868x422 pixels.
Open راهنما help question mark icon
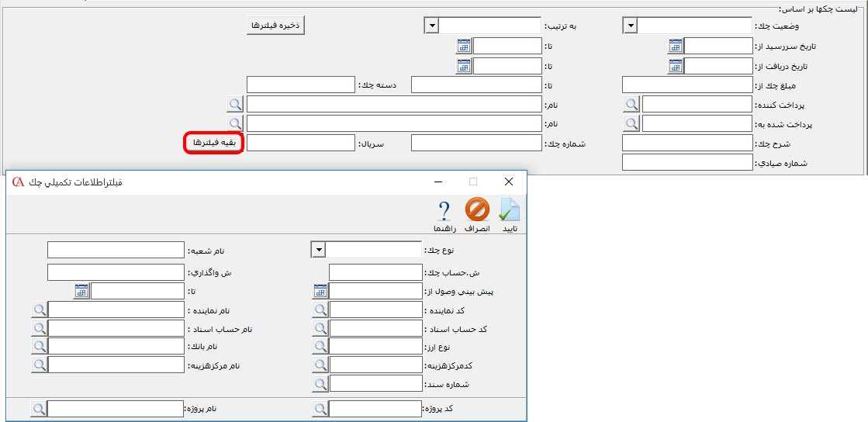444,211
